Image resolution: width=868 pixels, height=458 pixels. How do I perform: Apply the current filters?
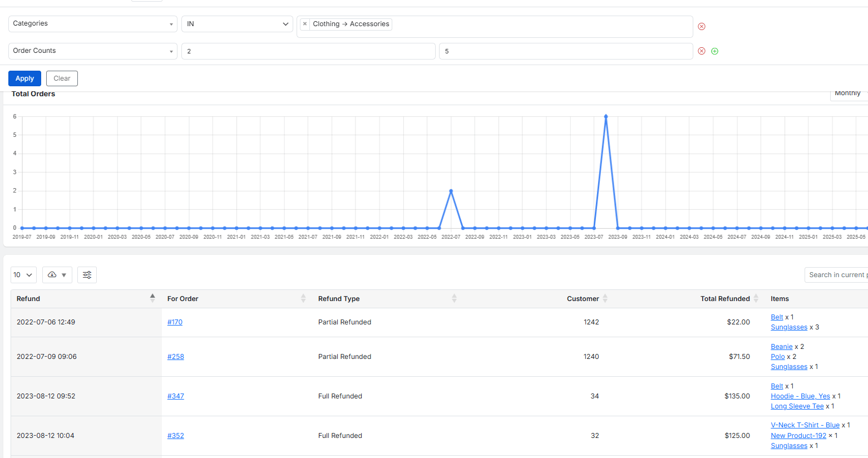(x=24, y=78)
